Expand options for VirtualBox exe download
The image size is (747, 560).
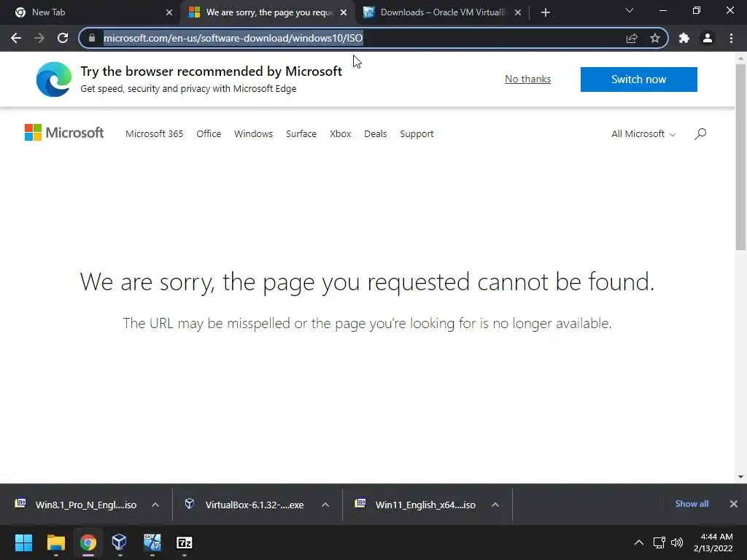[x=325, y=505]
